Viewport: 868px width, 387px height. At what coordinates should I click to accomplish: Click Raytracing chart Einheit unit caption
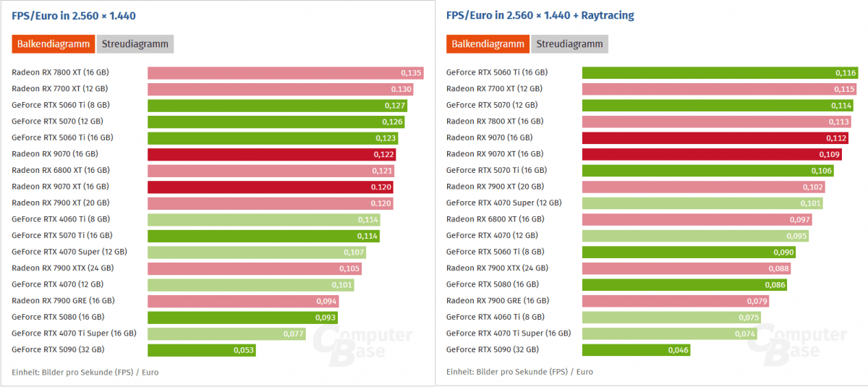[x=520, y=372]
